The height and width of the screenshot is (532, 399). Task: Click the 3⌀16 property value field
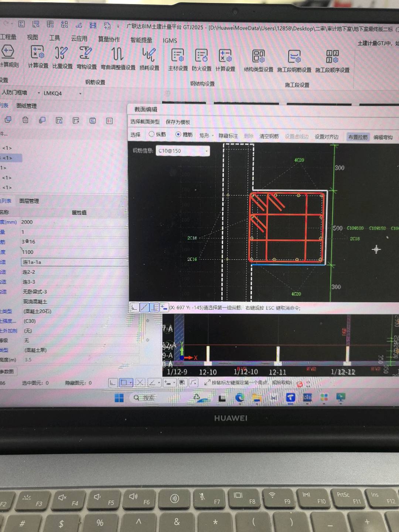click(x=74, y=242)
